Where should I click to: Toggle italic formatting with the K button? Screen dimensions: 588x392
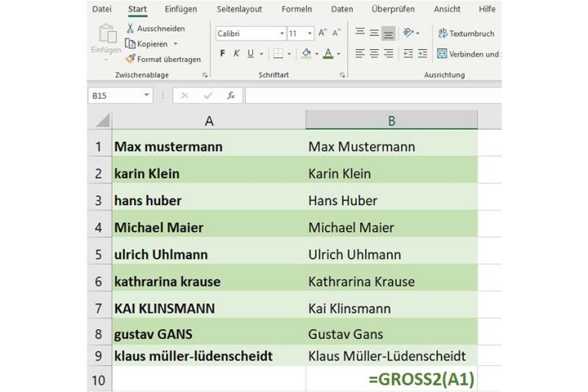coord(237,54)
